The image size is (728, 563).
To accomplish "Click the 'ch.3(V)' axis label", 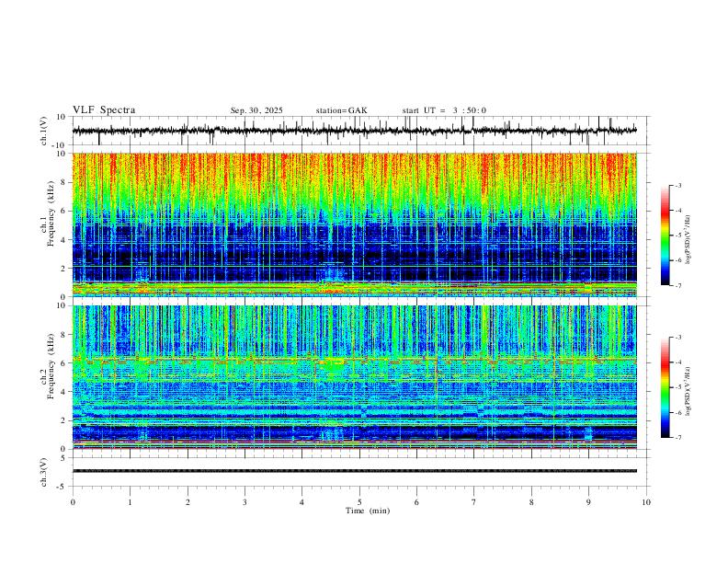I will [44, 472].
